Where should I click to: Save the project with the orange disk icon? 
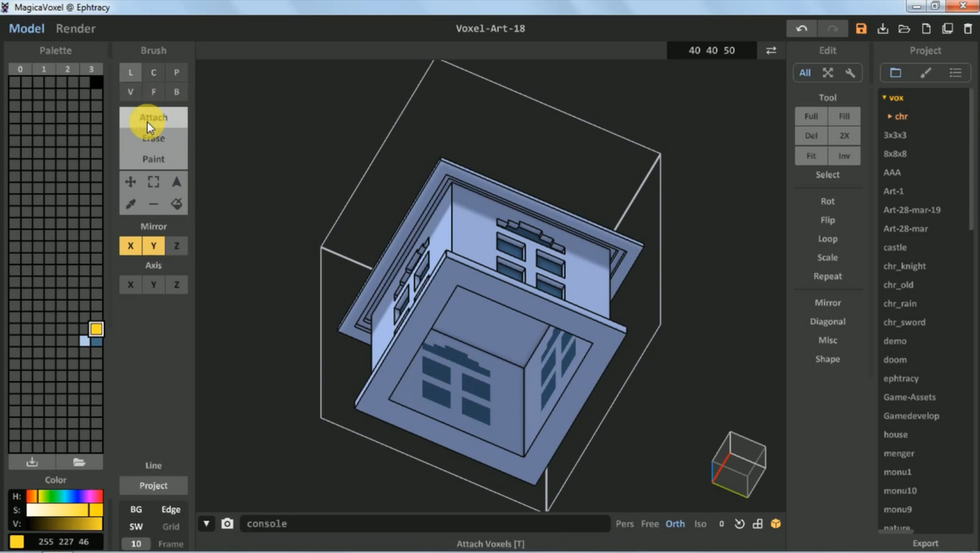click(861, 29)
